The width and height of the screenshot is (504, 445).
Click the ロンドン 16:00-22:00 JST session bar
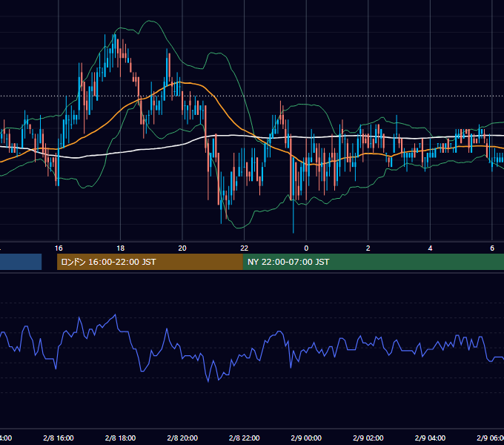[x=150, y=262]
